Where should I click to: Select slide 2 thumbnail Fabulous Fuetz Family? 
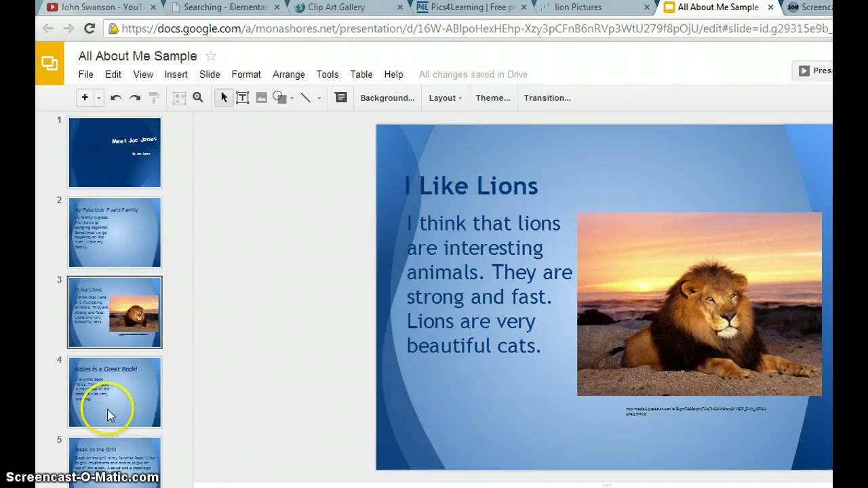(x=115, y=232)
